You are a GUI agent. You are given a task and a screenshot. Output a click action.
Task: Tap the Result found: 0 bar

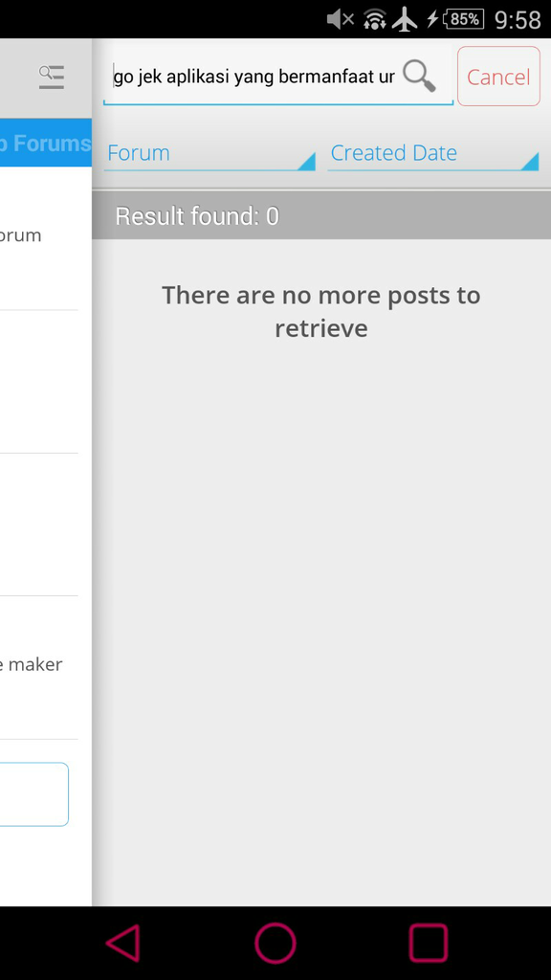pos(321,215)
